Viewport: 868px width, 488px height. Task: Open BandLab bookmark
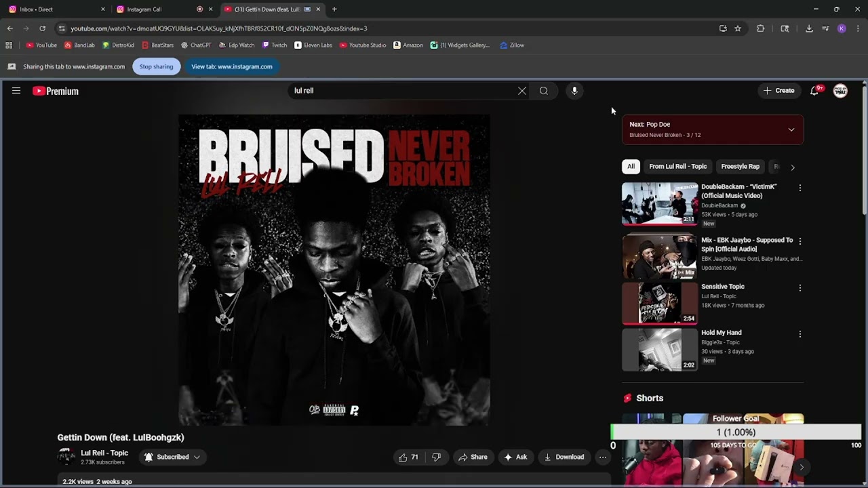[x=79, y=45]
